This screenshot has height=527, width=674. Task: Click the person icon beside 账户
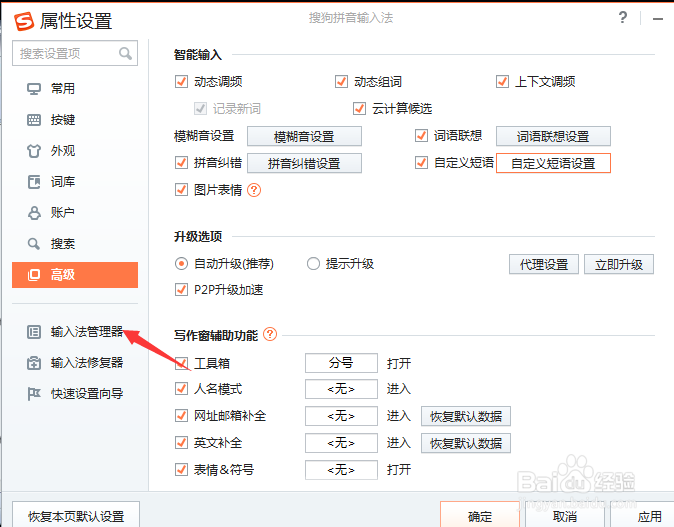pos(34,213)
